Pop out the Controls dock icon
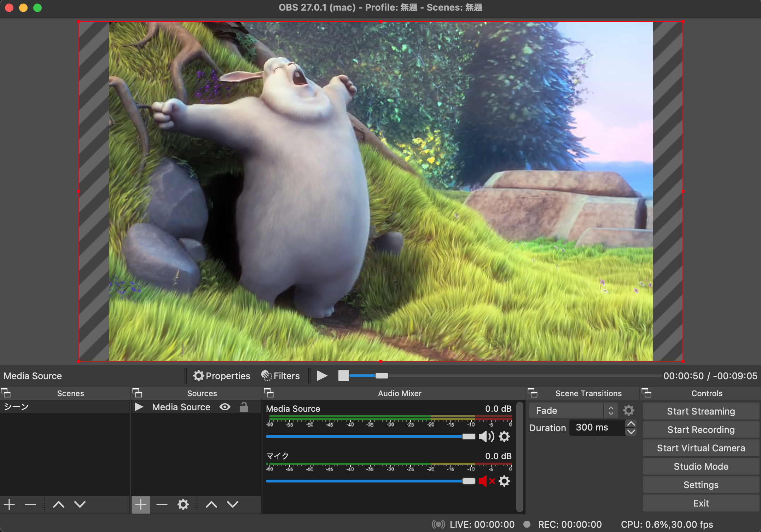Viewport: 761px width, 532px height. click(646, 393)
